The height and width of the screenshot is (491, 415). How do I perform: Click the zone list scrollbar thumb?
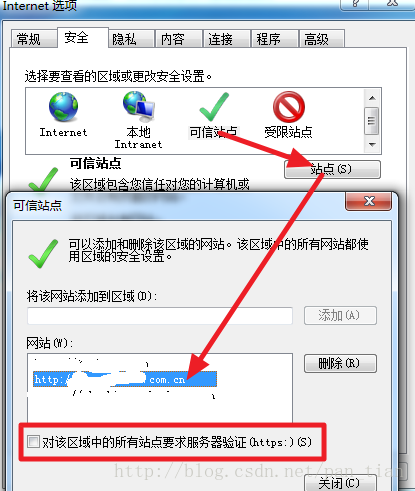click(372, 121)
